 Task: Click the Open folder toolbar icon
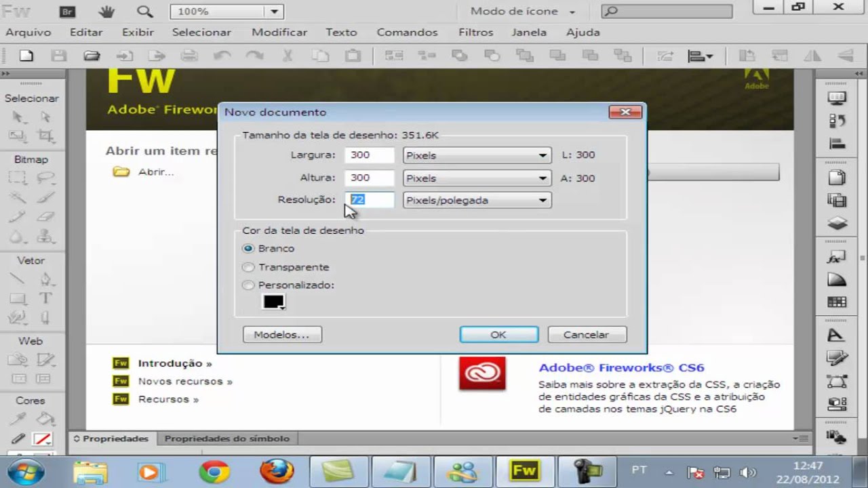coord(92,56)
